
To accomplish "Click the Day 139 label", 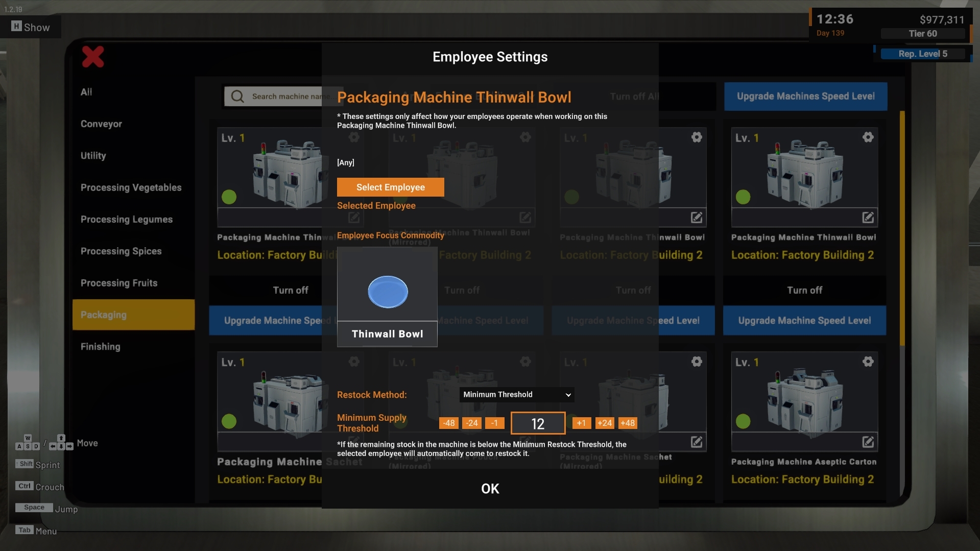I will point(830,33).
